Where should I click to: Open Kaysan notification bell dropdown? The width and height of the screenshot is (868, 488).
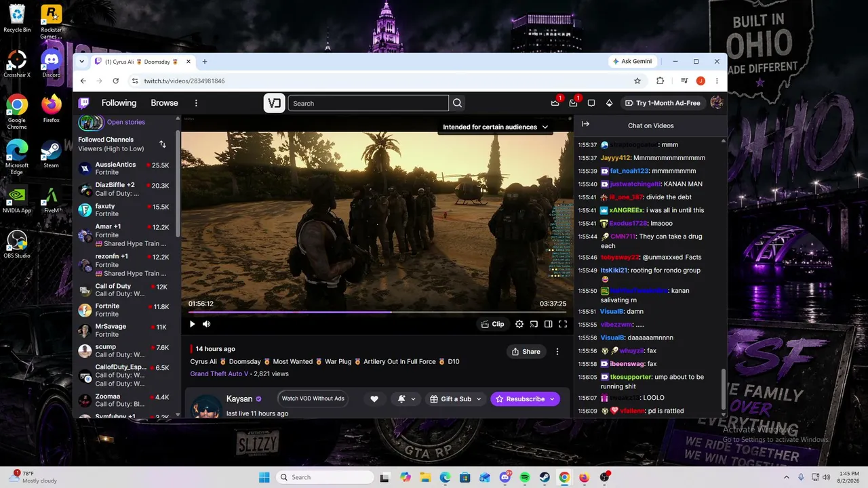(406, 399)
